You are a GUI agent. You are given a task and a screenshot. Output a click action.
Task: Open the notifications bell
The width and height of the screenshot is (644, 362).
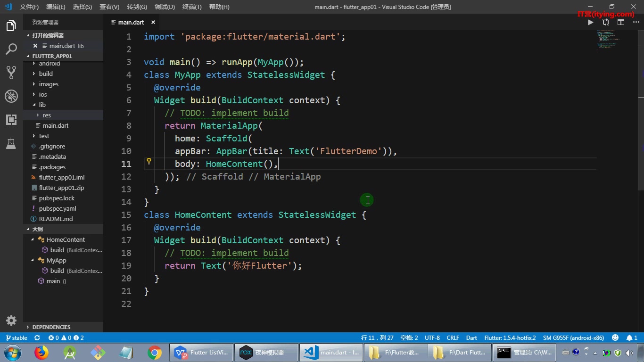(632, 338)
